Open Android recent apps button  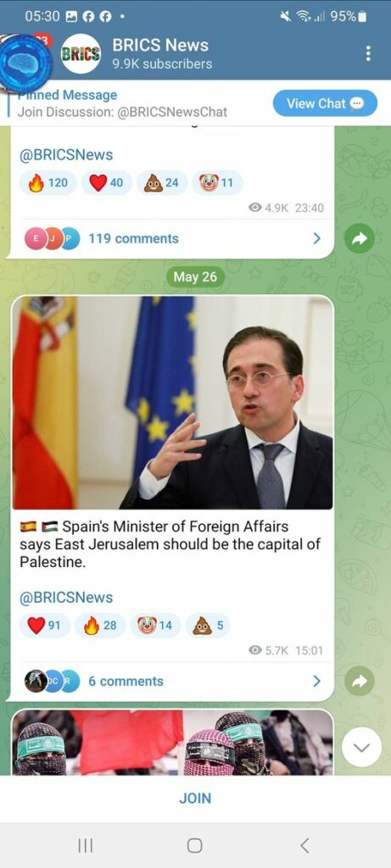85,845
